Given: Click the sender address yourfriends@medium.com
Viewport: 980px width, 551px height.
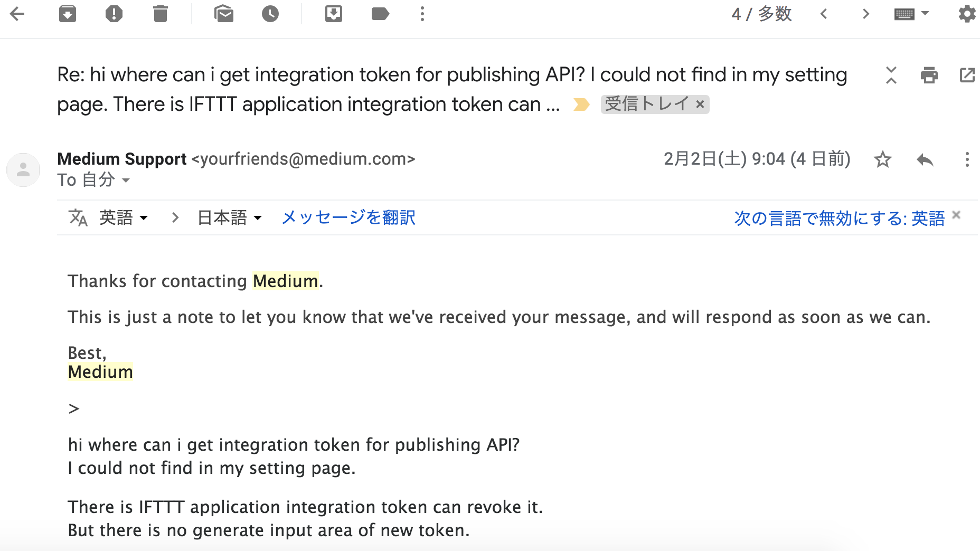Looking at the screenshot, I should pos(304,159).
